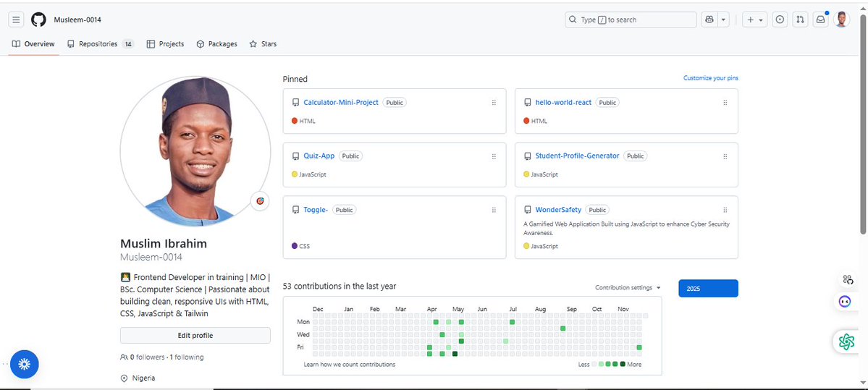Open the Quiz-App repository
The image size is (868, 390).
[319, 156]
